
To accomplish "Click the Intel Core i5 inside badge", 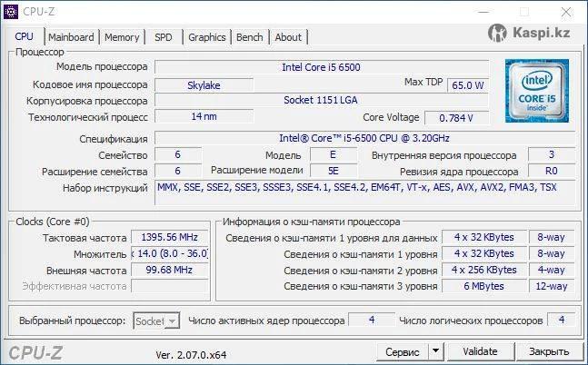I will (x=536, y=91).
